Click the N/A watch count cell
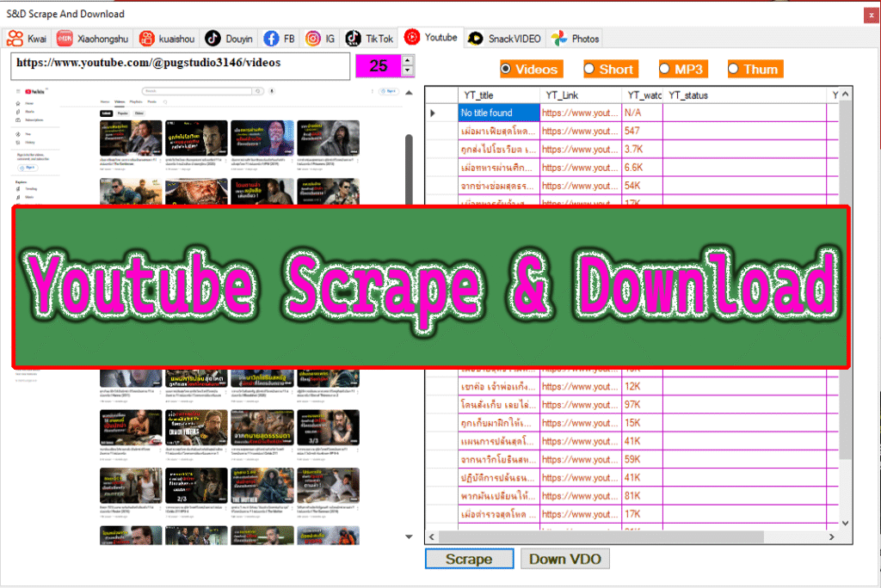The width and height of the screenshot is (881, 588). point(642,113)
